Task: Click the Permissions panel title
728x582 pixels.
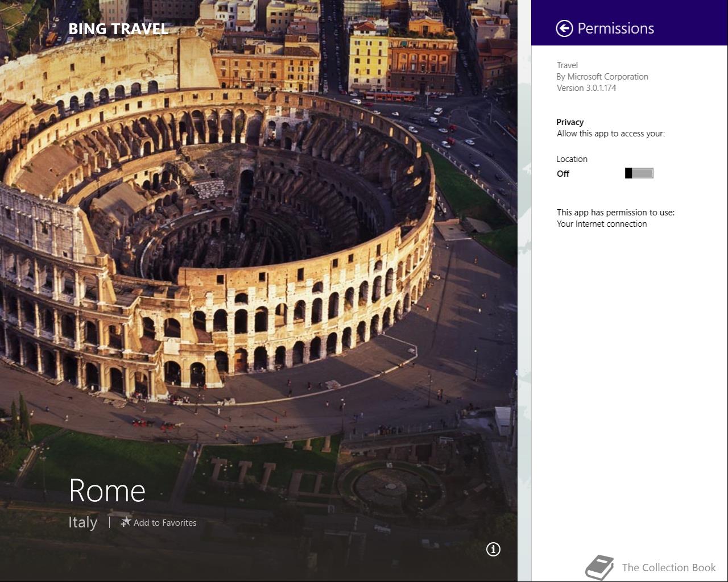Action: pos(616,28)
